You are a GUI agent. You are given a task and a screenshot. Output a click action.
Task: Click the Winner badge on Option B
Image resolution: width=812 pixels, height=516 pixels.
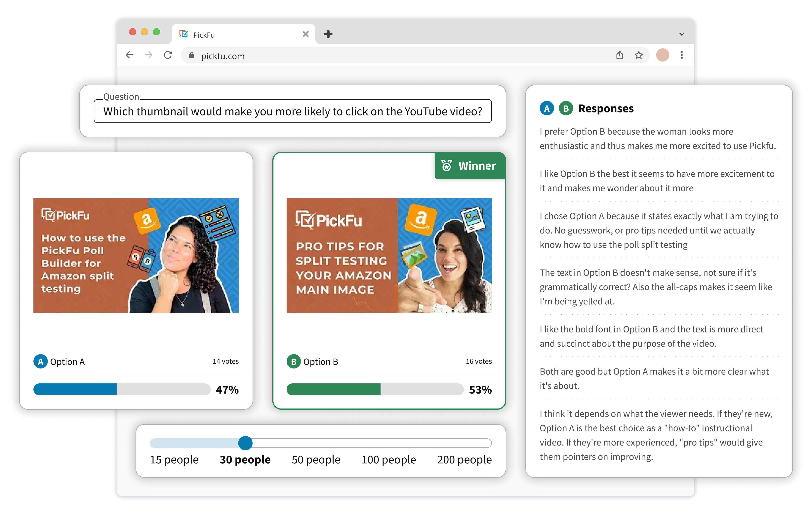point(470,166)
